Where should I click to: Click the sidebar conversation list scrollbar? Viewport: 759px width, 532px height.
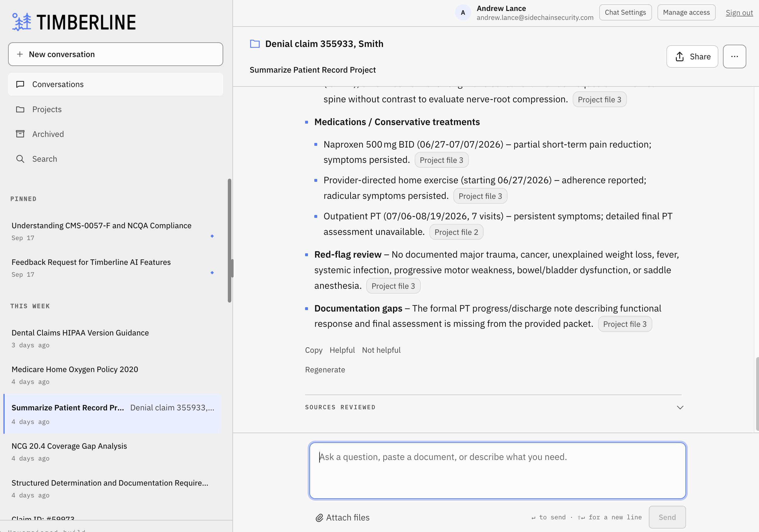point(230,241)
